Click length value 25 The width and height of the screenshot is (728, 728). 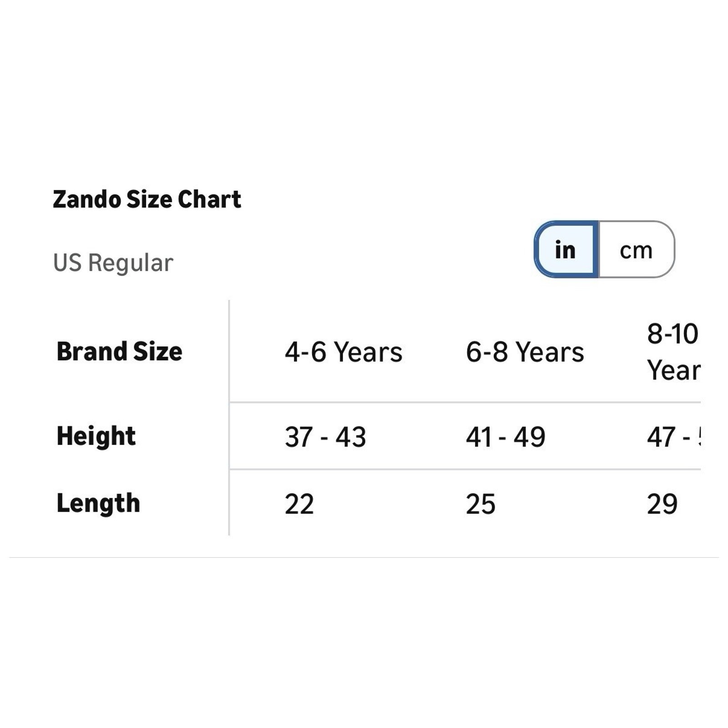tap(480, 504)
